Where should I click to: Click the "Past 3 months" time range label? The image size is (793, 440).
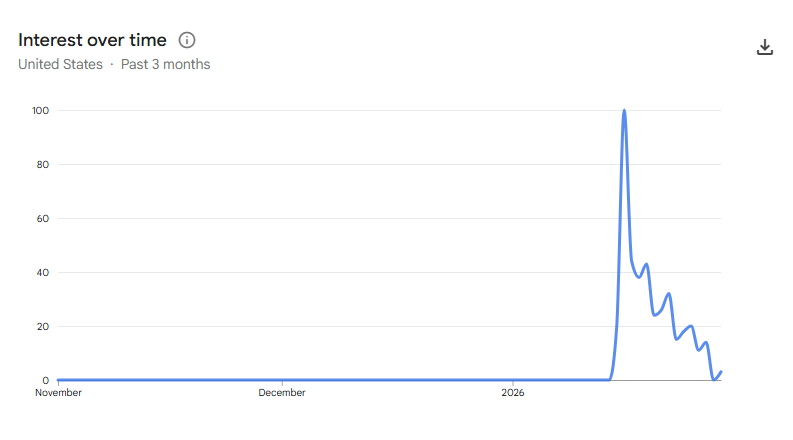pos(165,64)
